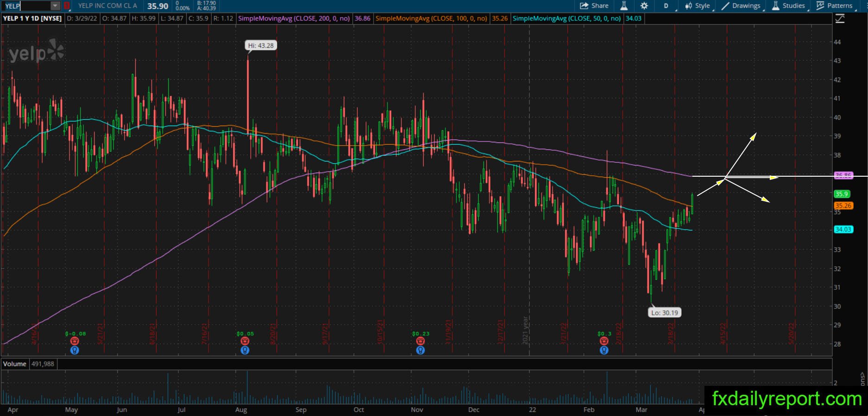Click the $0.3 earnings value

coord(604,333)
